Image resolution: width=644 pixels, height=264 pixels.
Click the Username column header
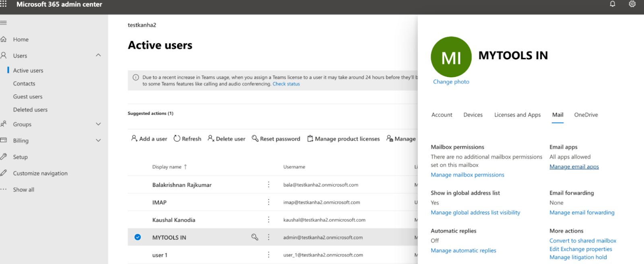[294, 167]
